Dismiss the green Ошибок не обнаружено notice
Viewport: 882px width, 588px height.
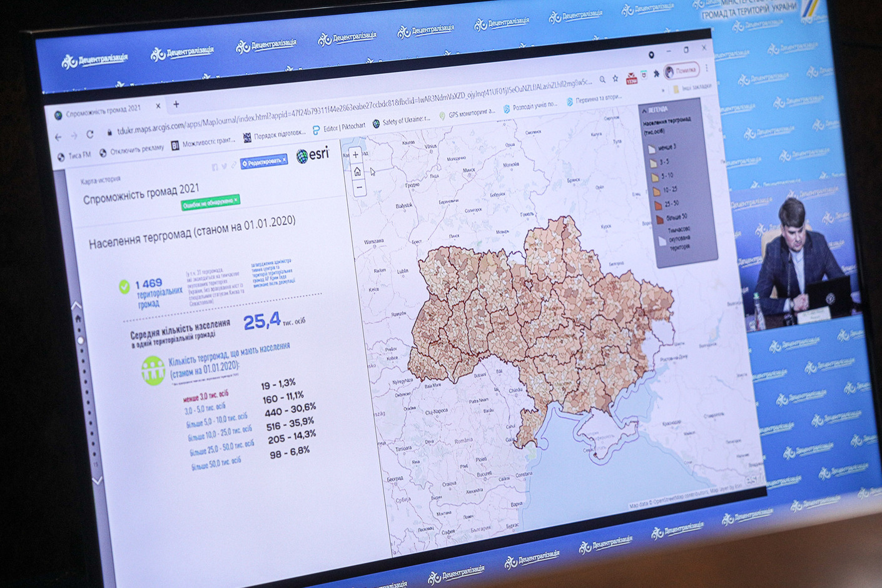(x=236, y=200)
